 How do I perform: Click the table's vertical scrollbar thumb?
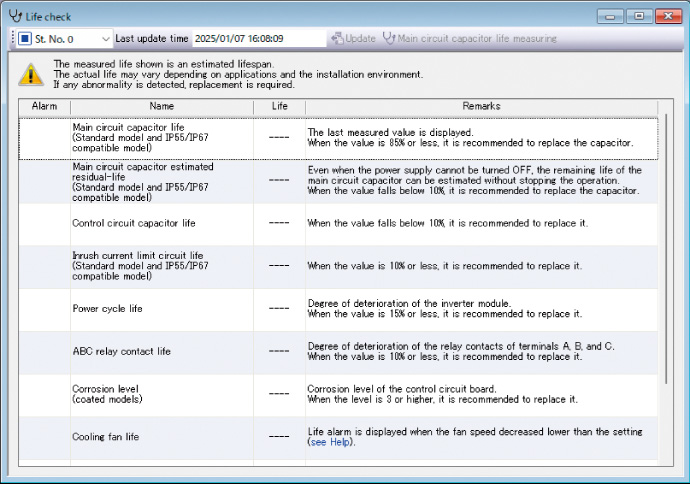coord(666,249)
